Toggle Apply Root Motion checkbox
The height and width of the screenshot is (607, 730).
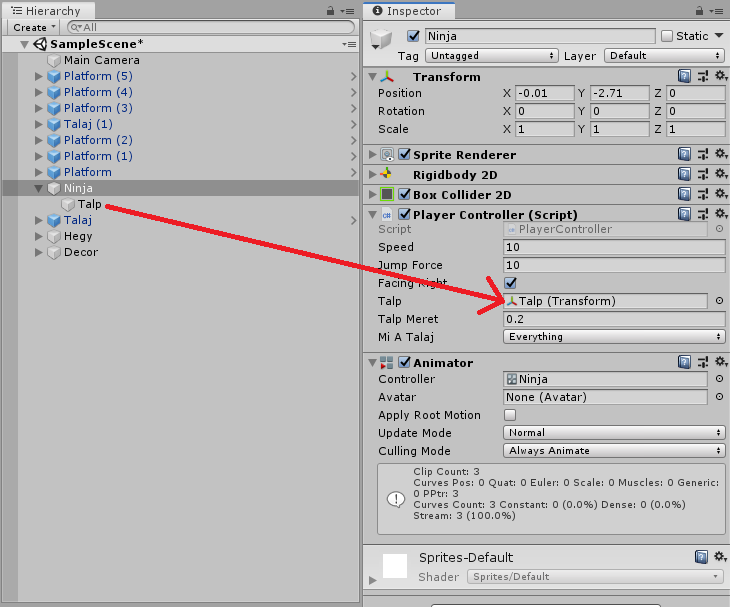[x=510, y=415]
